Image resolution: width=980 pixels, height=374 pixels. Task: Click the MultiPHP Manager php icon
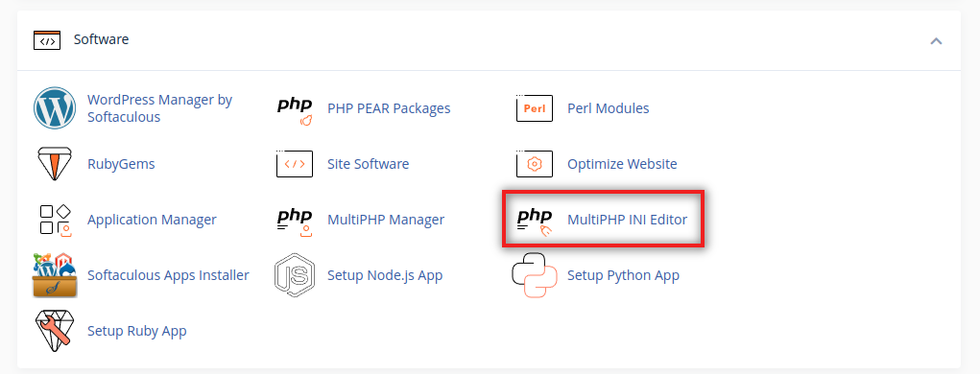295,222
